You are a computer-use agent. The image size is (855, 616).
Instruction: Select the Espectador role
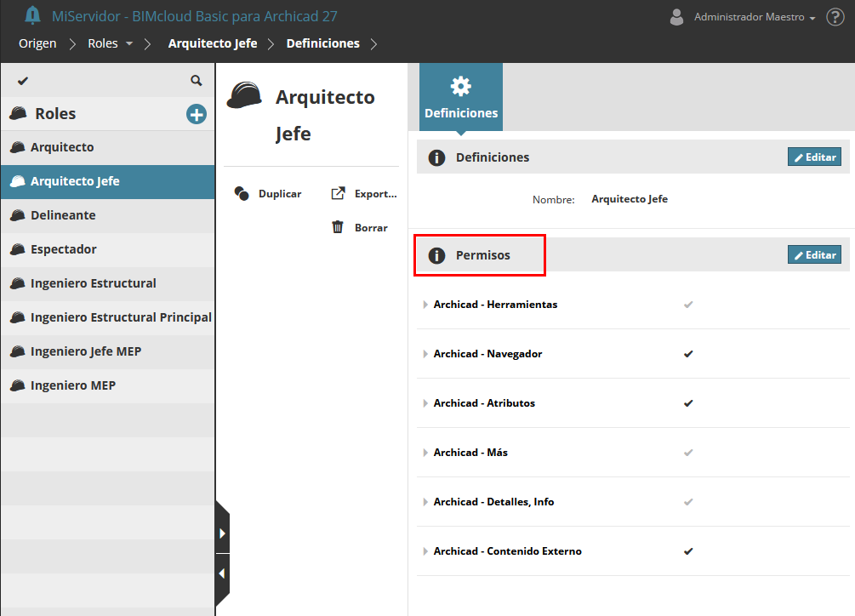point(108,249)
